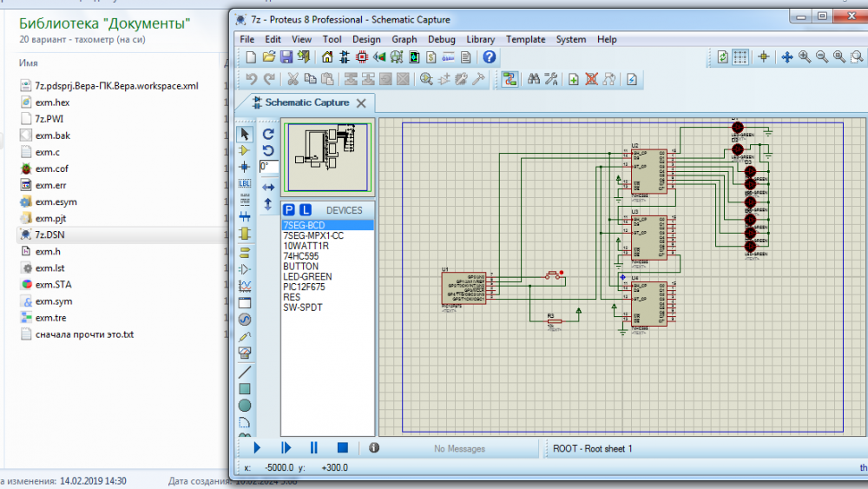
Task: Open the Library menu
Action: point(480,39)
